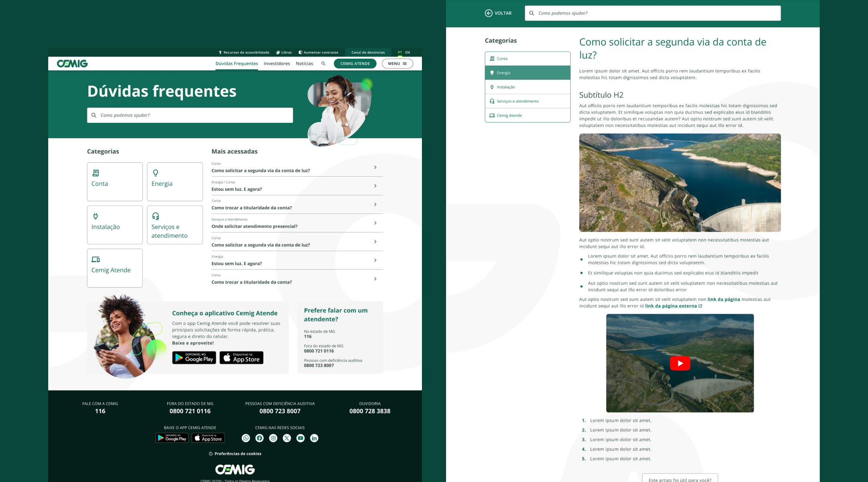Click the CEMIG ATENDE button
The width and height of the screenshot is (868, 482).
[x=355, y=63]
